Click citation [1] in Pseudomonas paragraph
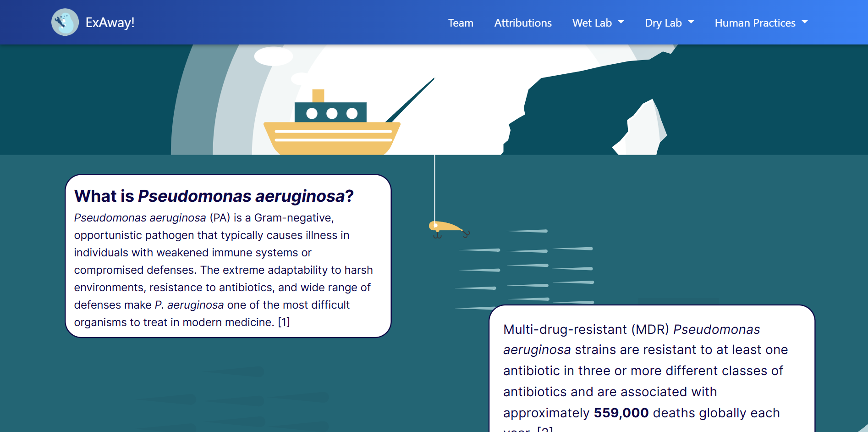Screen dimensions: 868x432 (284, 322)
